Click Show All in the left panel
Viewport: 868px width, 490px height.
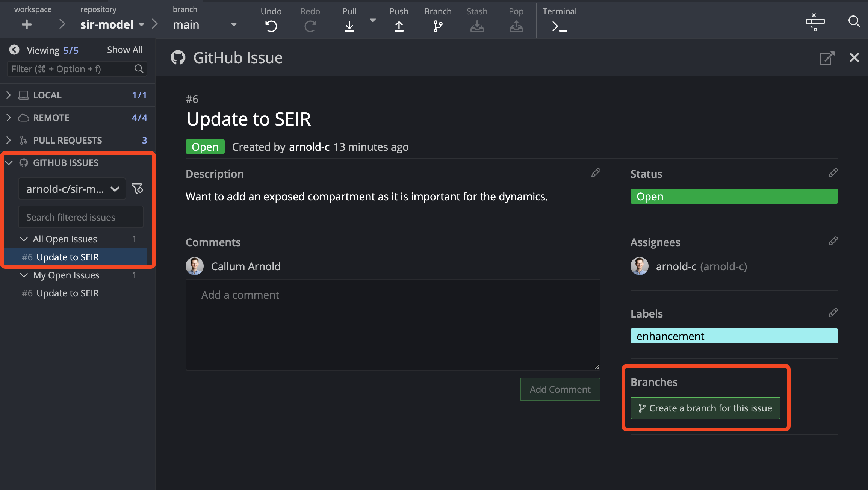[124, 50]
